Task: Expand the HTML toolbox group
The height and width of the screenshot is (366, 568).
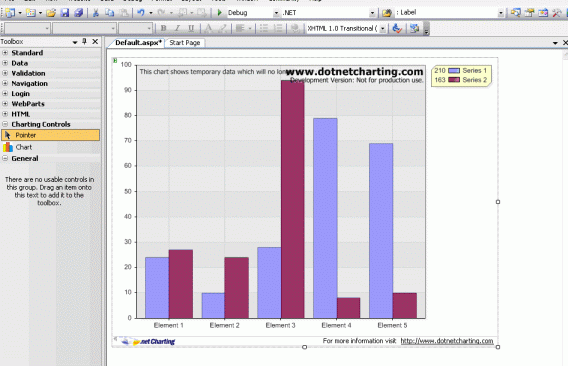Action: point(5,114)
